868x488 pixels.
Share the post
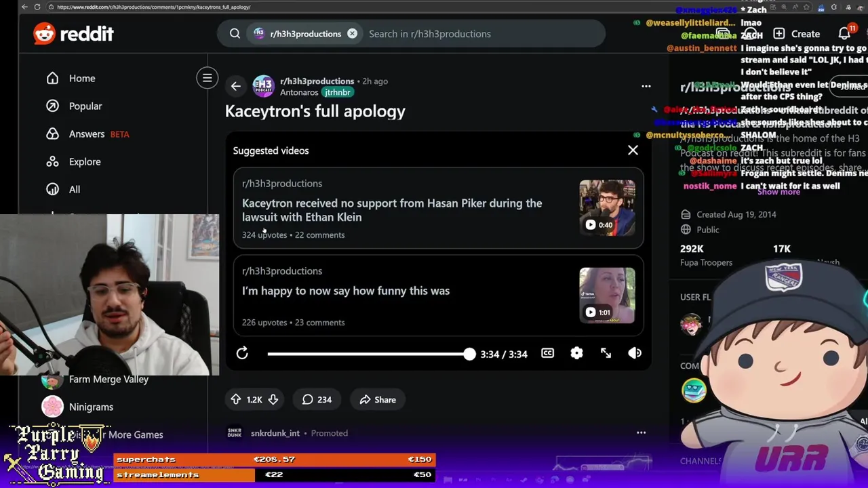click(378, 400)
